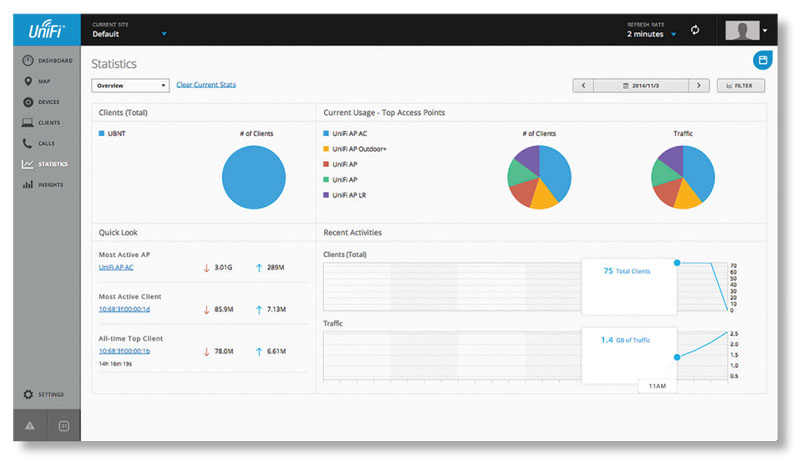Screen dimensions: 800x471
Task: Open the Refresh Rate 2 minutes dropdown
Action: (652, 30)
